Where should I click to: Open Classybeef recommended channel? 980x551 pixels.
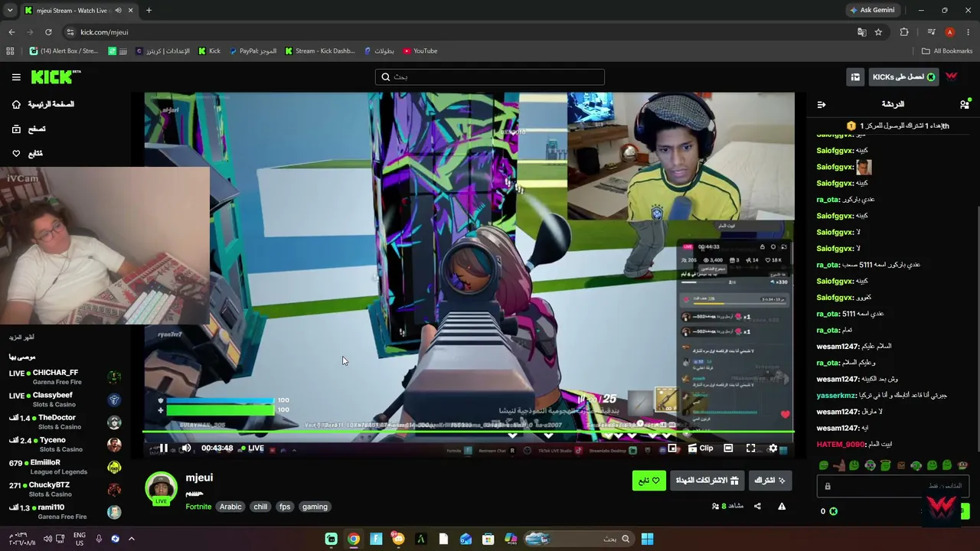pos(64,399)
